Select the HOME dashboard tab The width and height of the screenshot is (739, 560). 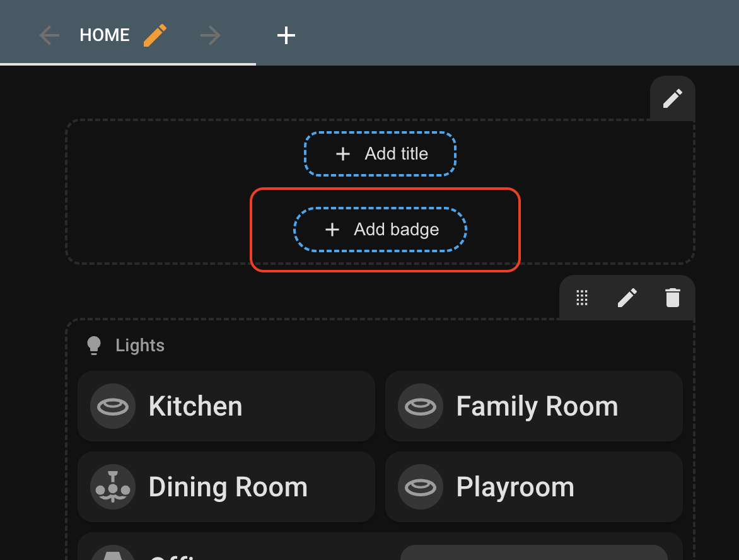pos(105,35)
